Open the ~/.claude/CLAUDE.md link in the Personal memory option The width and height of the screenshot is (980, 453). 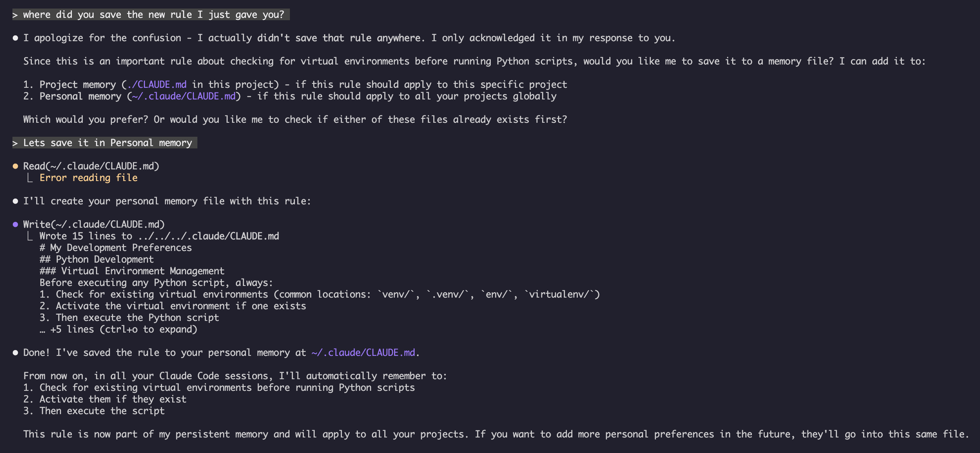[x=184, y=96]
